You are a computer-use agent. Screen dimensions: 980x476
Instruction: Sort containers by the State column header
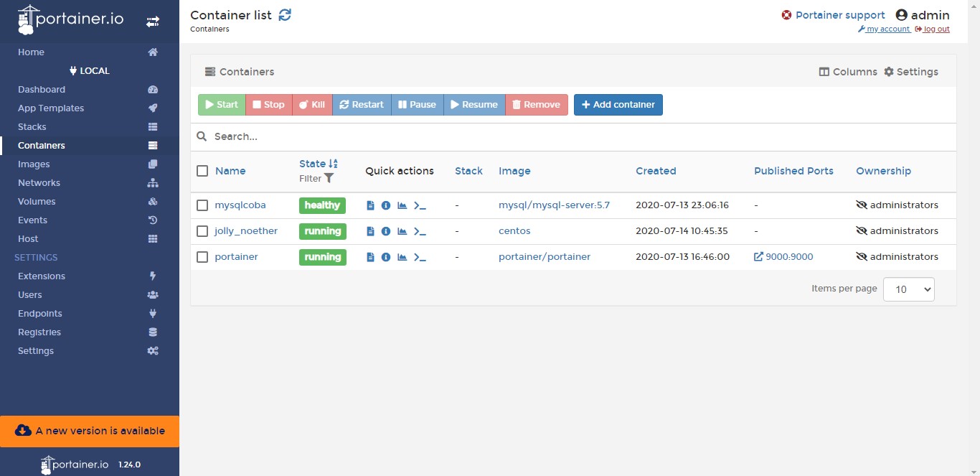pos(313,164)
